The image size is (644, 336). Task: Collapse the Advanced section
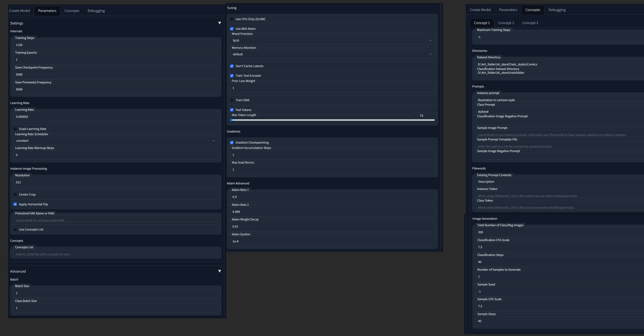220,271
